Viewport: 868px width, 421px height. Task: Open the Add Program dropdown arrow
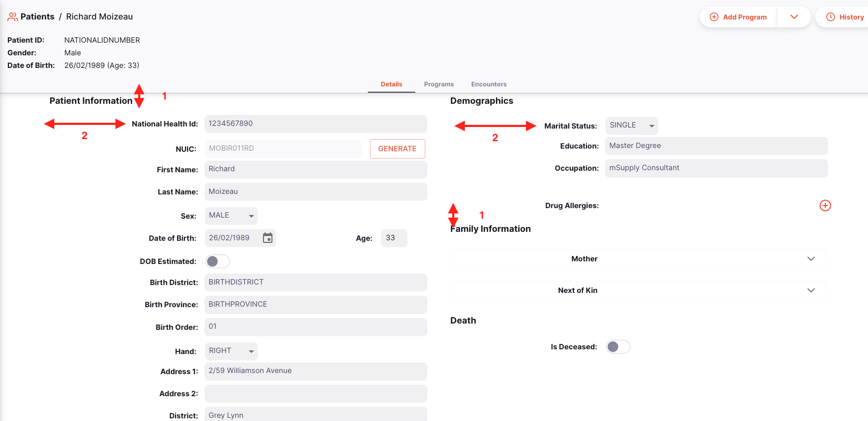(794, 16)
